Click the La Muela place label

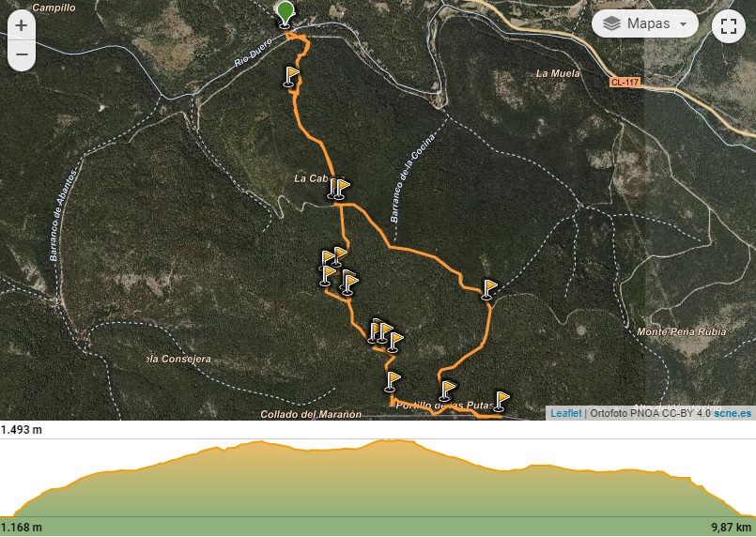558,73
